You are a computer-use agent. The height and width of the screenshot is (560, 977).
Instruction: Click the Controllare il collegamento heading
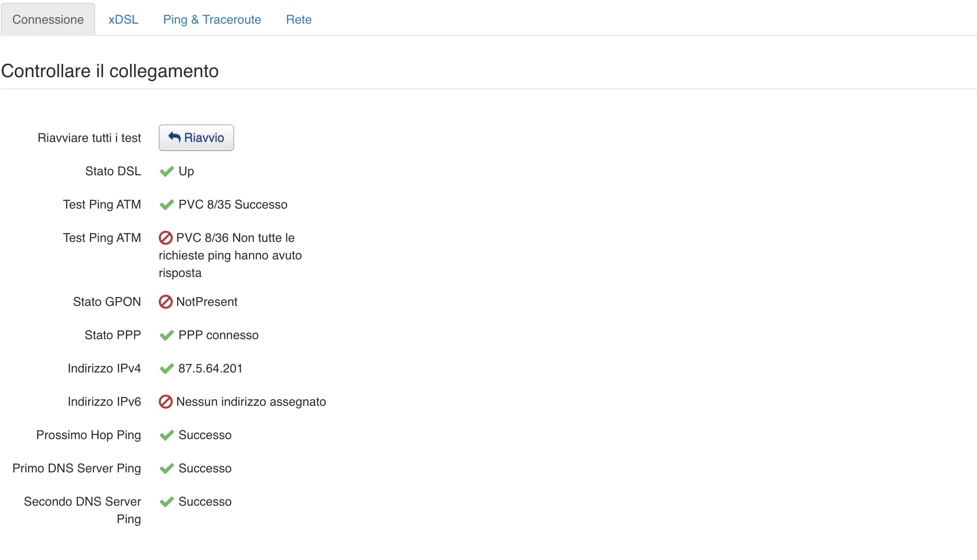coord(110,71)
